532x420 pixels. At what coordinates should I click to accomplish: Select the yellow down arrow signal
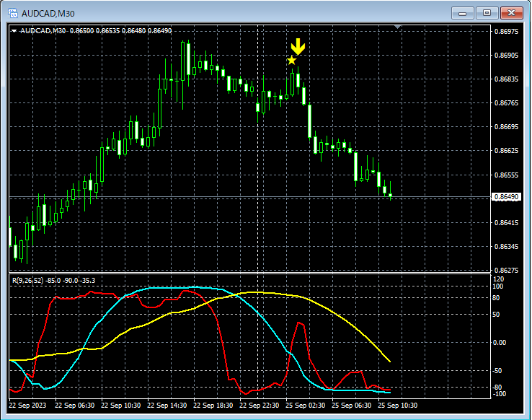[x=298, y=46]
